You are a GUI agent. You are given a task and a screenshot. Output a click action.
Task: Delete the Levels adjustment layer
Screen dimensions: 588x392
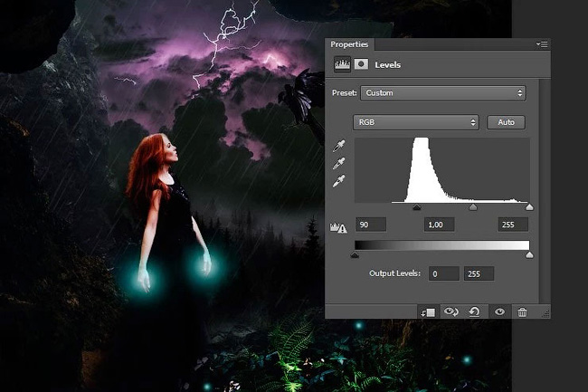point(522,311)
